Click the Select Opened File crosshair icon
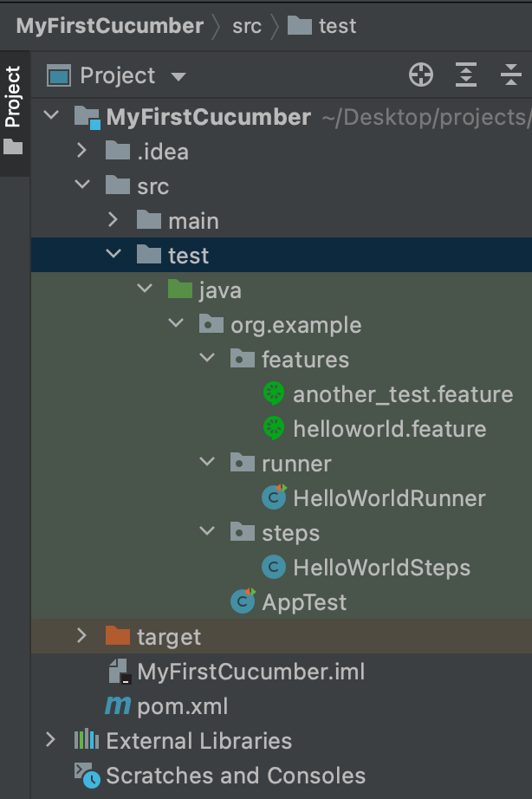The height and width of the screenshot is (799, 532). click(x=421, y=75)
